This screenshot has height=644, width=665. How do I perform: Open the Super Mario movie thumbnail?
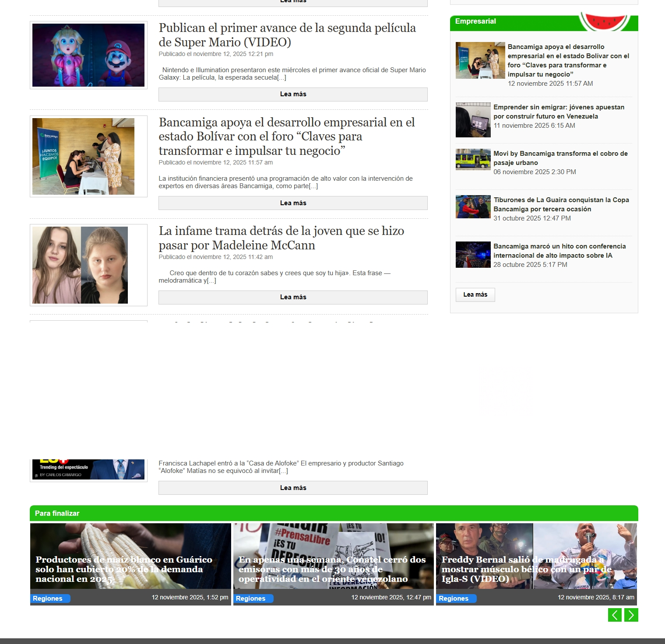88,55
